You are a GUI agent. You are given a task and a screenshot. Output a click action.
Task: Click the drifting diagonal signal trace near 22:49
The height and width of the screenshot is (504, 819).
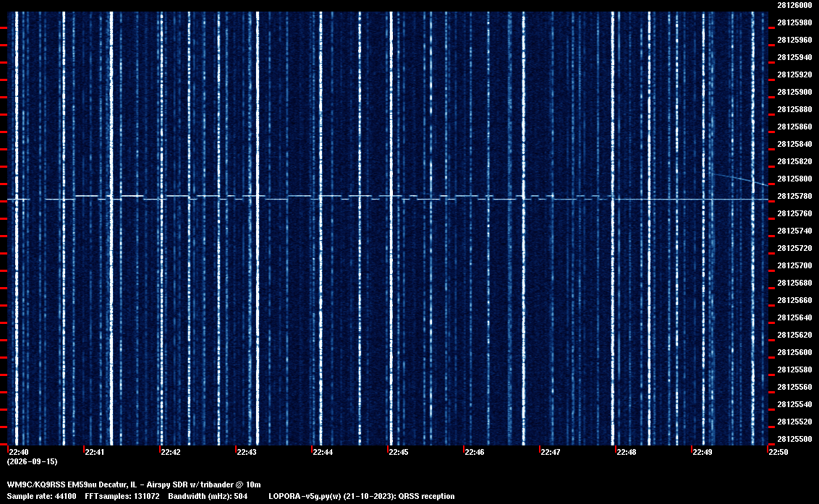coord(741,179)
